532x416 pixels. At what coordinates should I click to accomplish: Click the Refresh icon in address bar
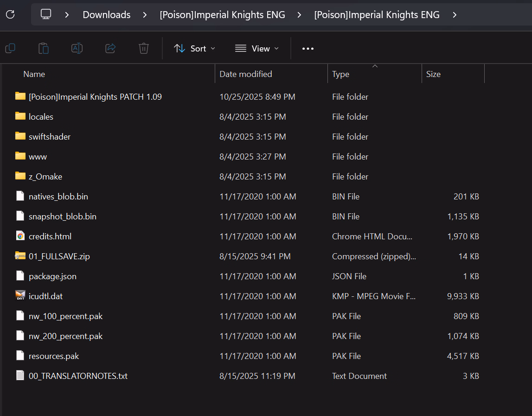(x=10, y=14)
